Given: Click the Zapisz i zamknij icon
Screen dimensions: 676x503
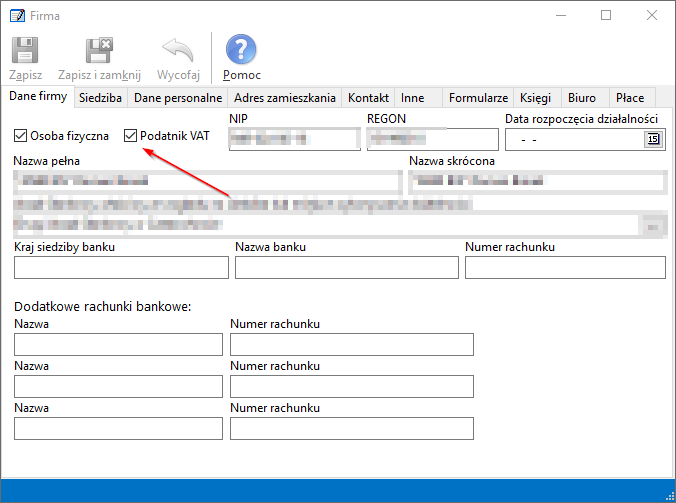Looking at the screenshot, I should click(99, 52).
